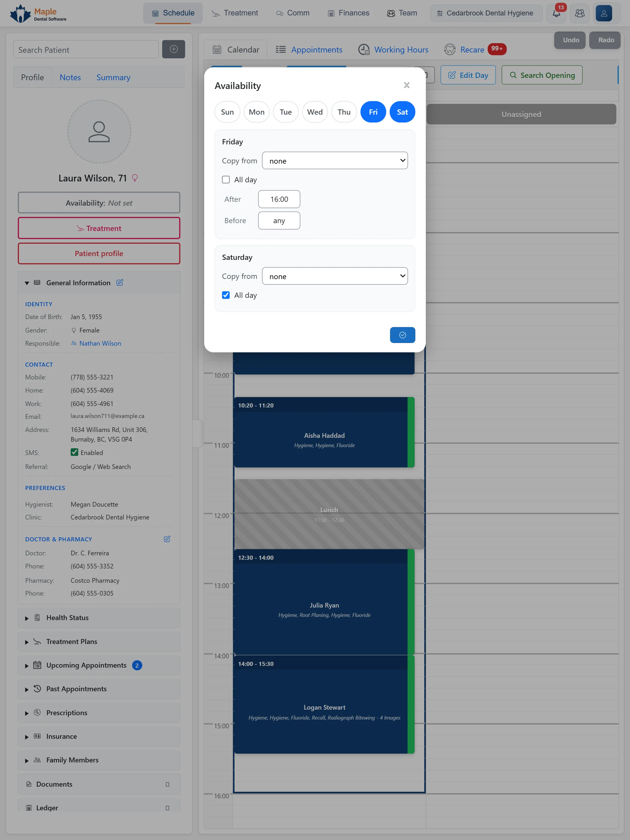
Task: Open Friday Copy from dropdown
Action: point(335,161)
